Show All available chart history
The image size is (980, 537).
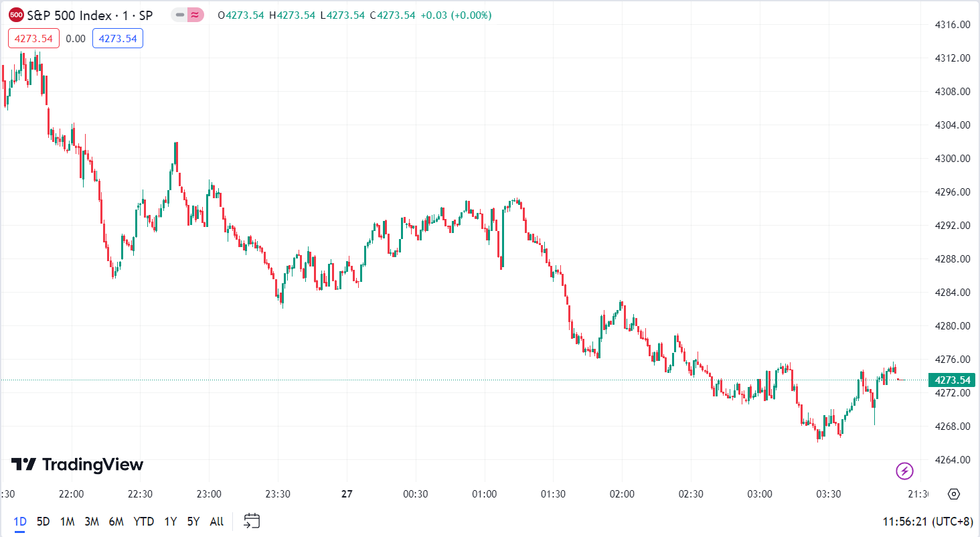(x=217, y=521)
